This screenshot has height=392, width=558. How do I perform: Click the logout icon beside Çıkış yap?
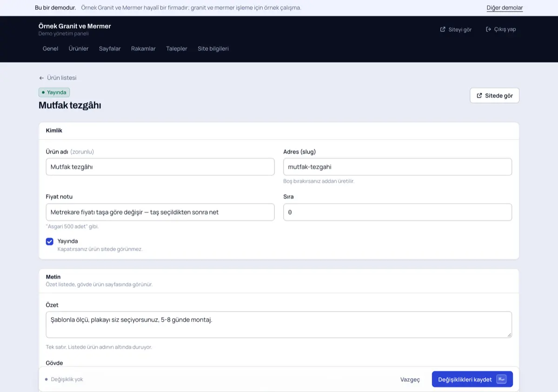(488, 29)
